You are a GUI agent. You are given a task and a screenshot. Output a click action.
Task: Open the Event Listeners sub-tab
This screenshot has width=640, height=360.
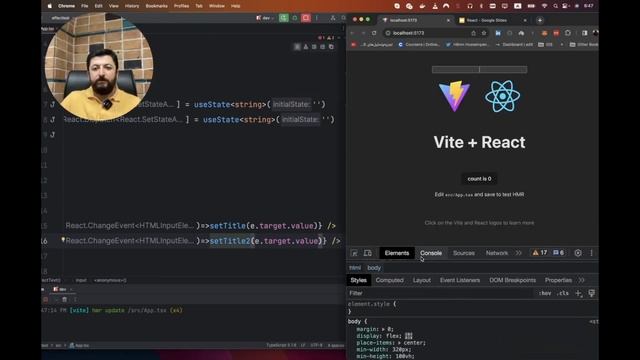coord(460,280)
